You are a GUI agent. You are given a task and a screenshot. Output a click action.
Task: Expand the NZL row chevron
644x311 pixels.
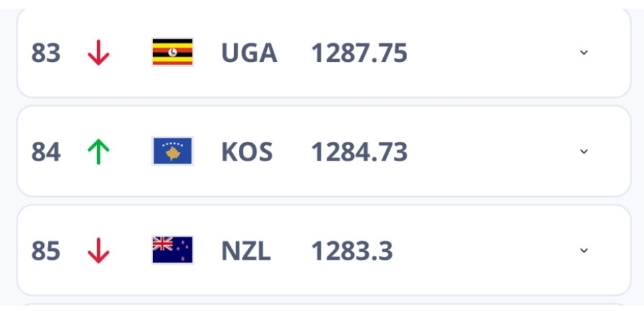583,251
